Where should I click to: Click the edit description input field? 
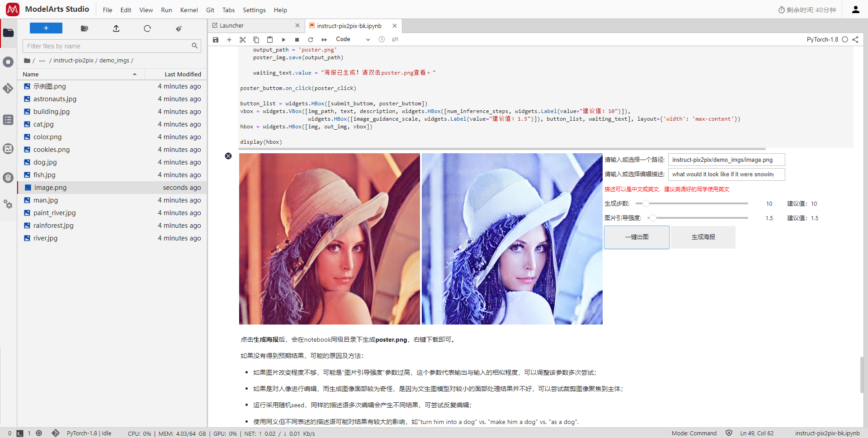click(x=726, y=174)
